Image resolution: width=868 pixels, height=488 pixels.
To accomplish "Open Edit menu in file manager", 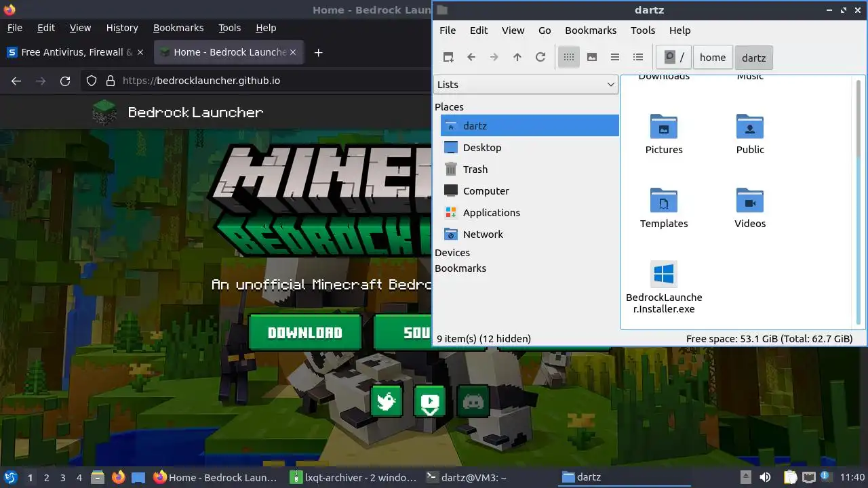I will pyautogui.click(x=479, y=30).
